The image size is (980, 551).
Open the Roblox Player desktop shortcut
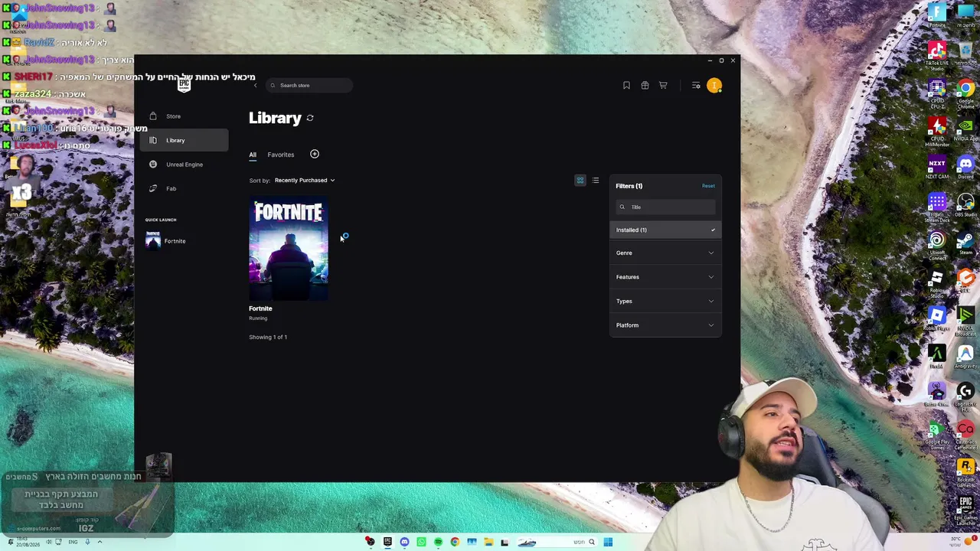click(937, 319)
